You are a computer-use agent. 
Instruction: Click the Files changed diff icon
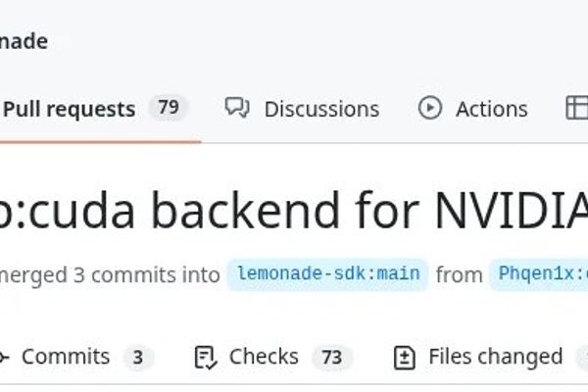click(x=404, y=358)
